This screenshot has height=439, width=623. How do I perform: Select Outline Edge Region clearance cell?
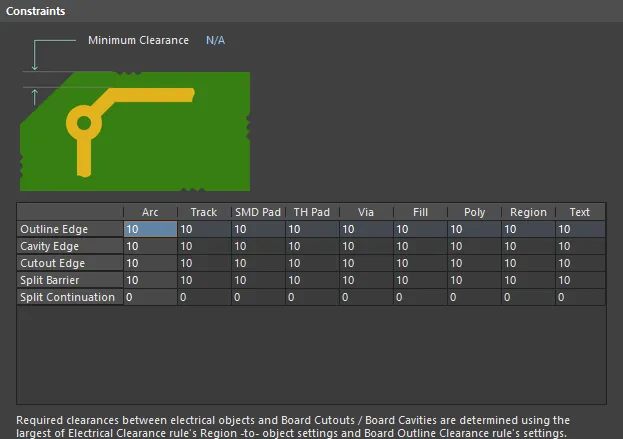pyautogui.click(x=528, y=229)
